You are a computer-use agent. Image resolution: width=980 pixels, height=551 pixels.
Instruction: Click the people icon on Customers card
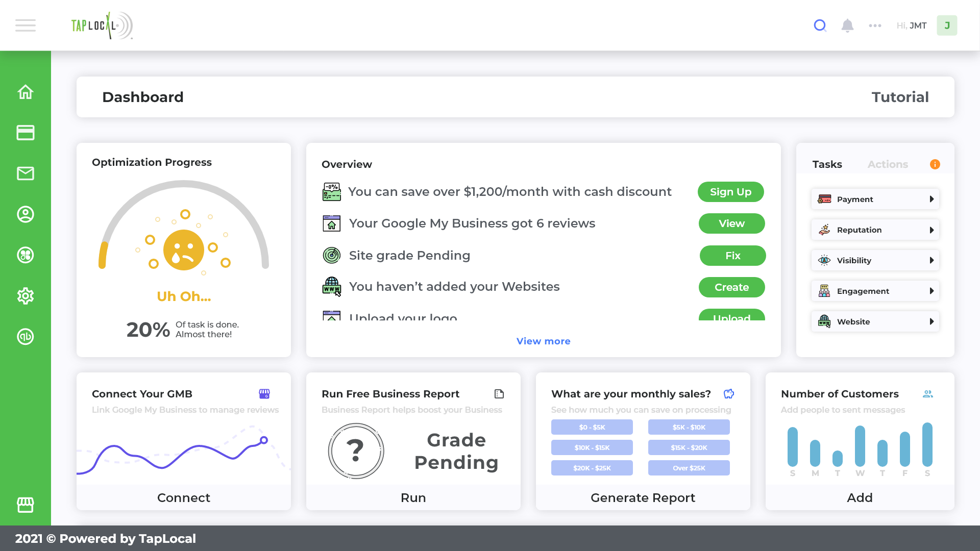tap(928, 394)
